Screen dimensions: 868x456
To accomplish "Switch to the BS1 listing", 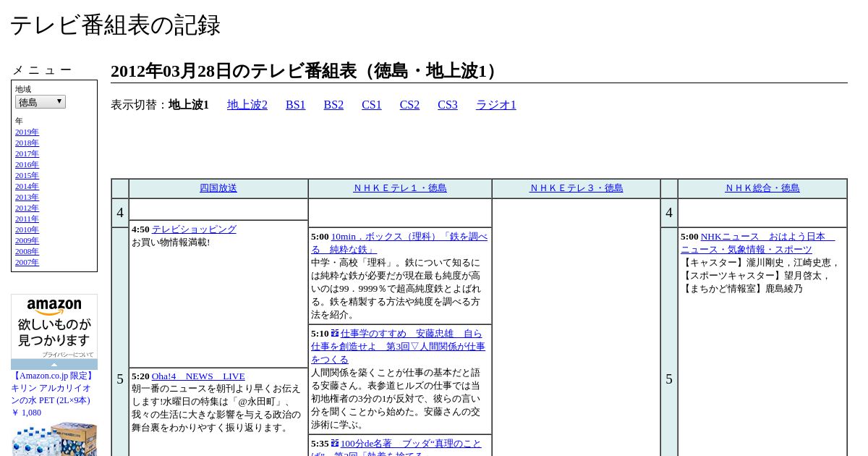I will point(296,105).
